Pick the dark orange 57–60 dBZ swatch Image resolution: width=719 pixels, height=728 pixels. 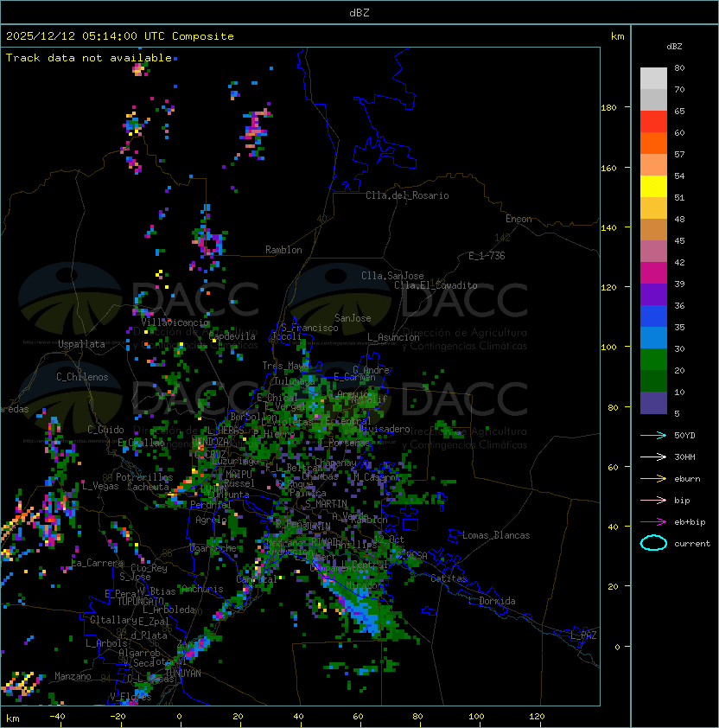[653, 143]
